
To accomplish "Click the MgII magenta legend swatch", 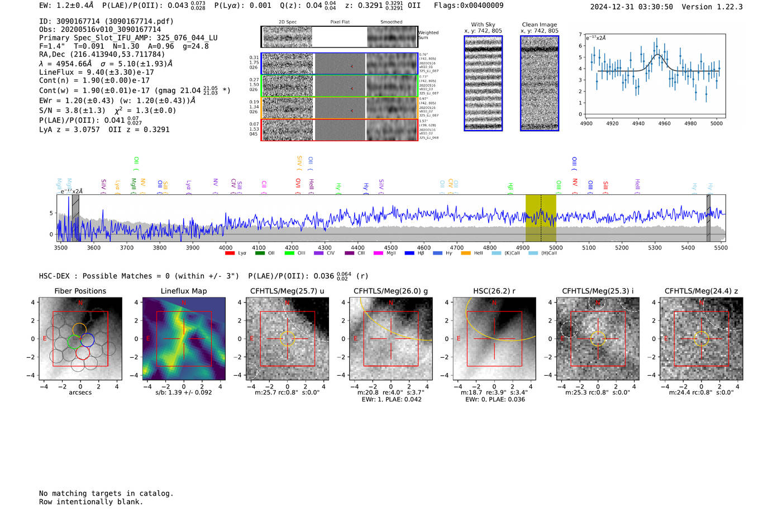I will [379, 253].
